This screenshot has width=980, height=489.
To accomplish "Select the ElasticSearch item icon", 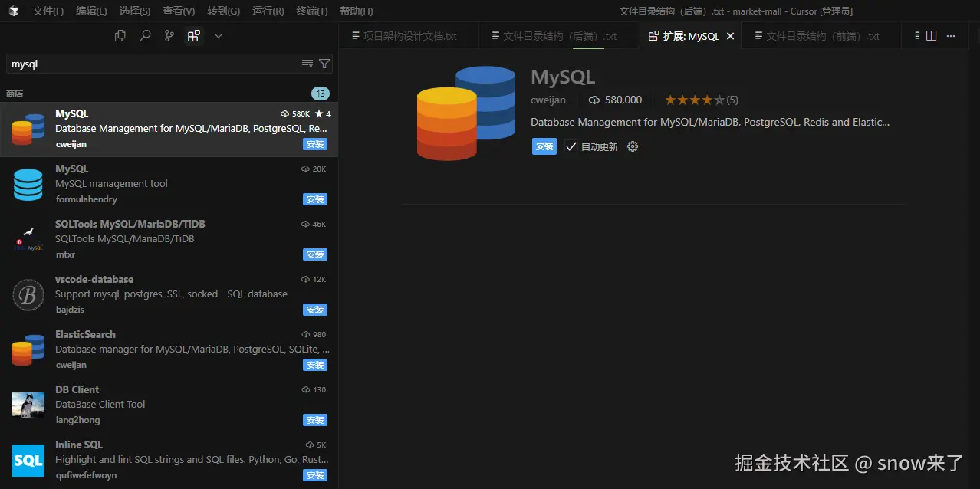I will 28,350.
